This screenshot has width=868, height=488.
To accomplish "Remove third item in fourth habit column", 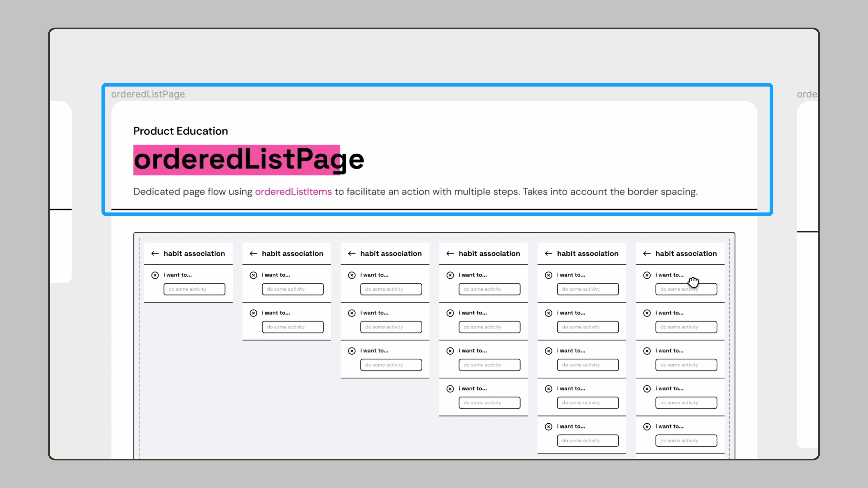I will (450, 351).
